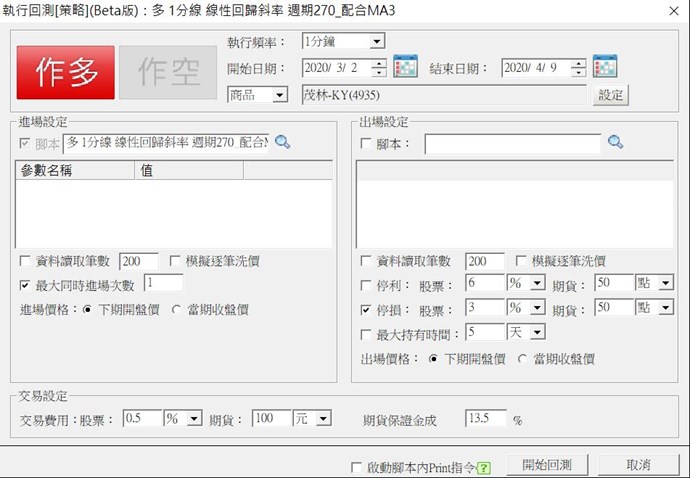Click futures transaction fee field 100
690x478 pixels.
pyautogui.click(x=271, y=418)
